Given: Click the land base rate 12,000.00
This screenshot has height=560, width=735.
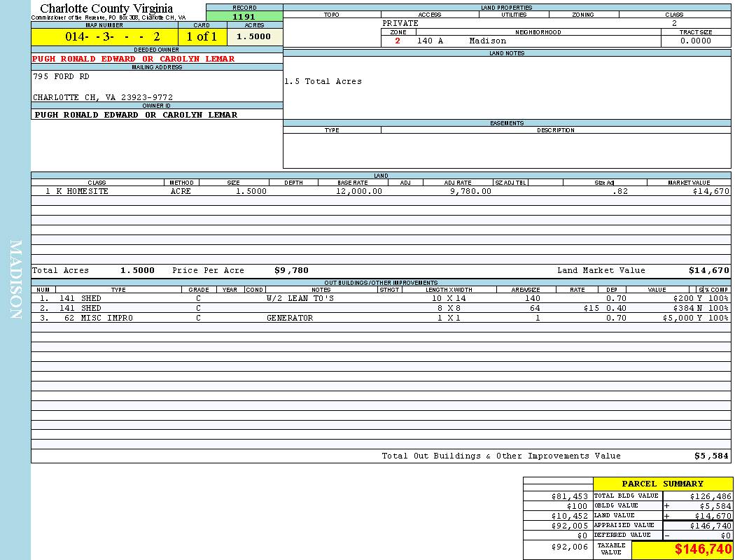Looking at the screenshot, I should click(359, 191).
